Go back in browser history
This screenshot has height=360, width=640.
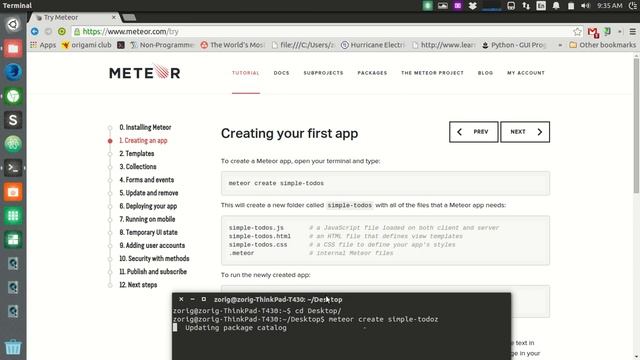[35, 31]
